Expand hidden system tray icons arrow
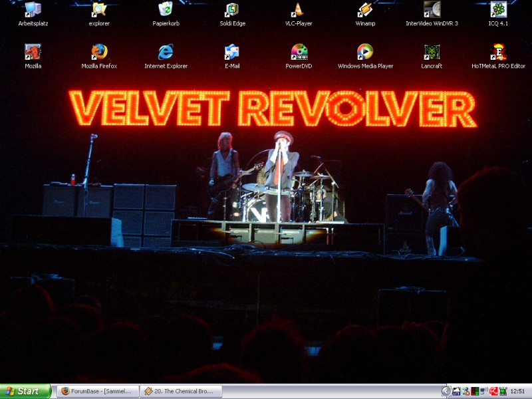Screen dimensions: 532x399 (446, 392)
